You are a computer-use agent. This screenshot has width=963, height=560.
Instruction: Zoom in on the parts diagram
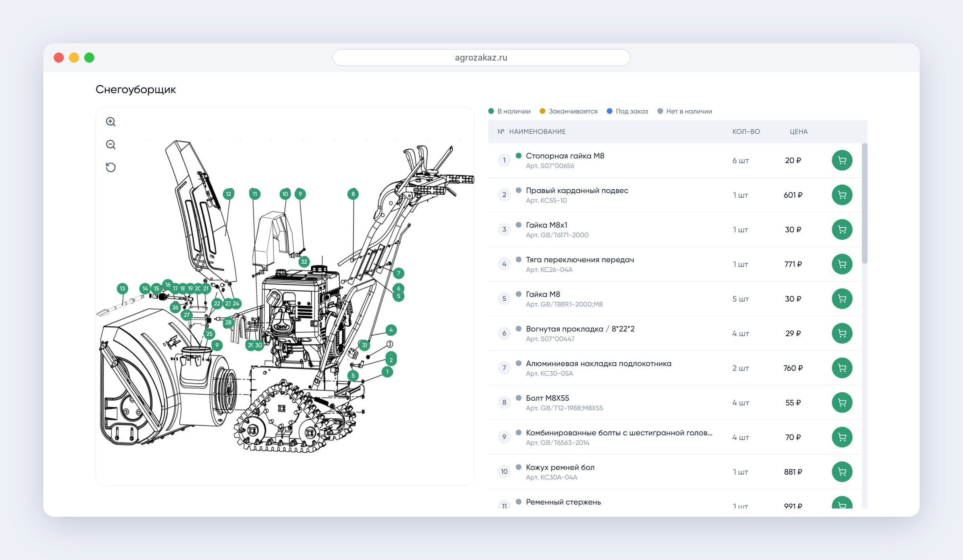pos(111,122)
